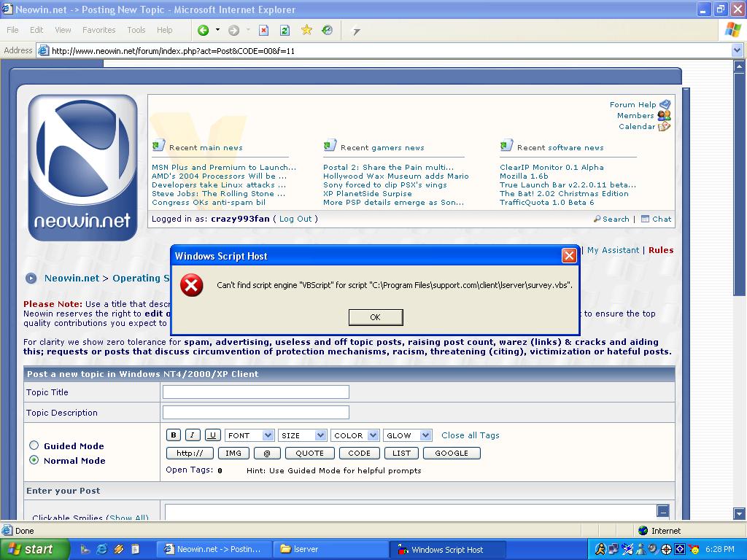
Task: Click the Stop page loading icon
Action: click(263, 31)
